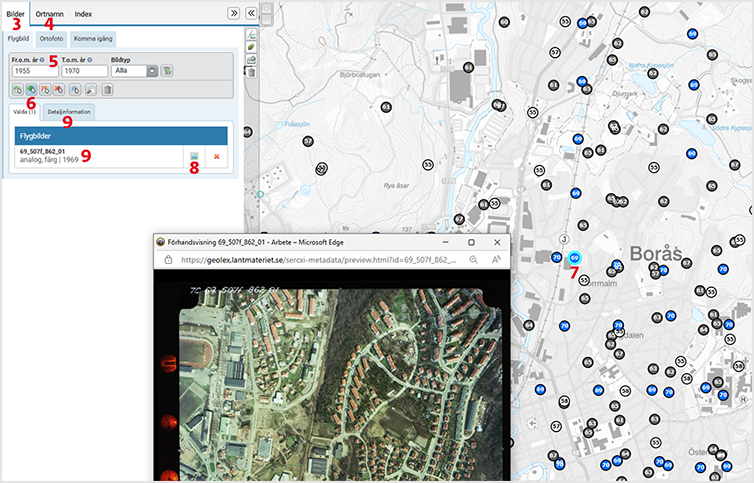
Task: Choose the green marker tool beside the map
Action: [251, 47]
